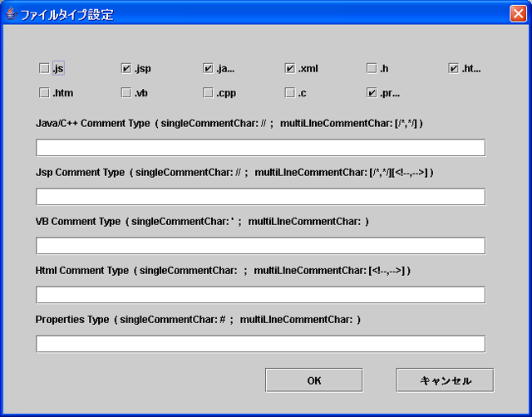Uncheck the .pr... file type checkbox
This screenshot has height=417, width=532.
pos(372,93)
